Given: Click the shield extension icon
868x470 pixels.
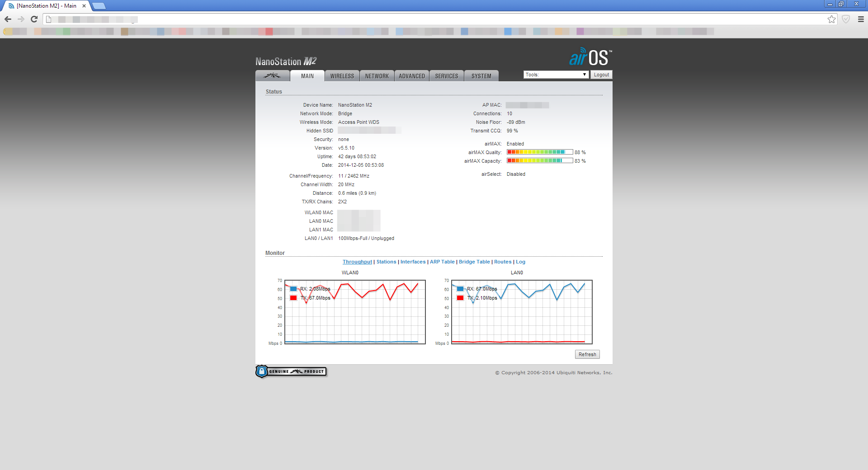Looking at the screenshot, I should (846, 19).
